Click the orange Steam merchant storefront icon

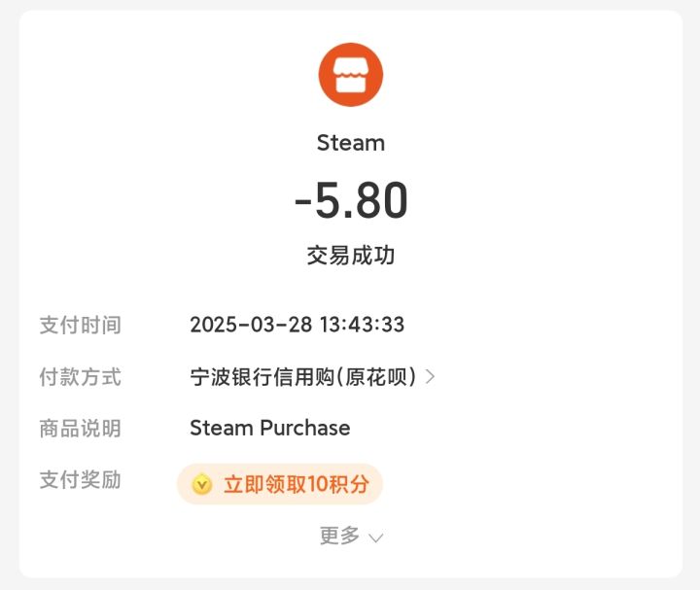pyautogui.click(x=350, y=75)
